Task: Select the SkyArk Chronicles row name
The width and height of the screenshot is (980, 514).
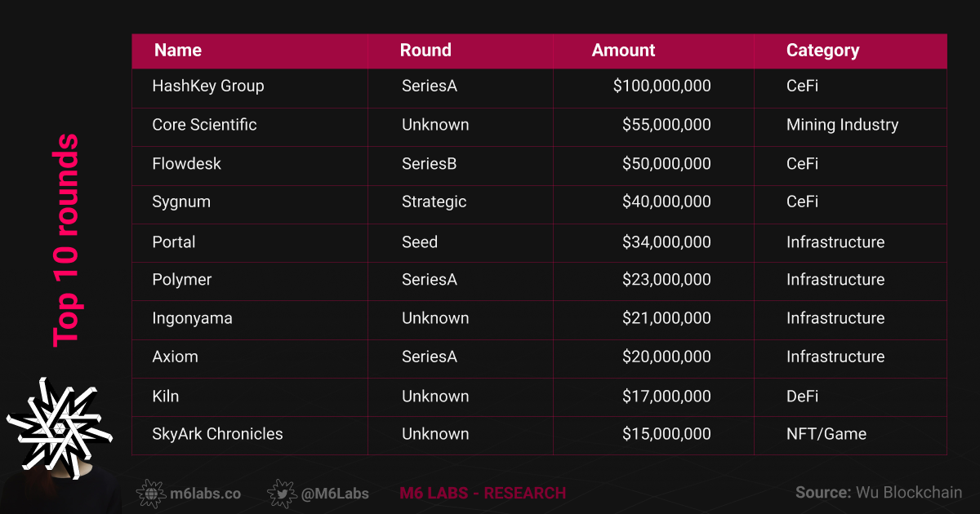Action: pyautogui.click(x=217, y=434)
